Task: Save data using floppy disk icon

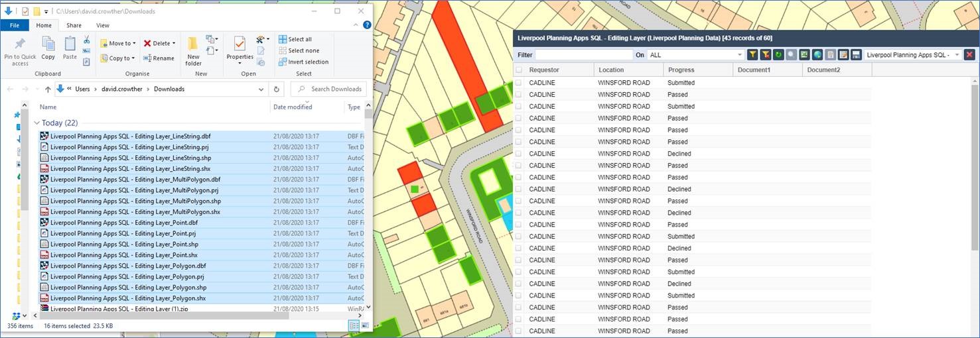Action: 856,55
